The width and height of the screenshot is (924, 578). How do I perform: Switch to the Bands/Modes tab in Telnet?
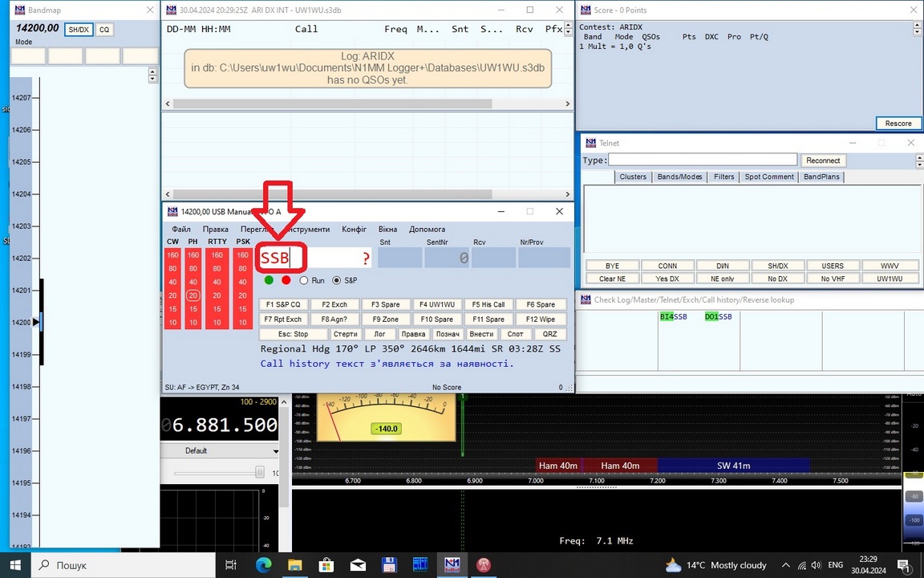pyautogui.click(x=679, y=177)
